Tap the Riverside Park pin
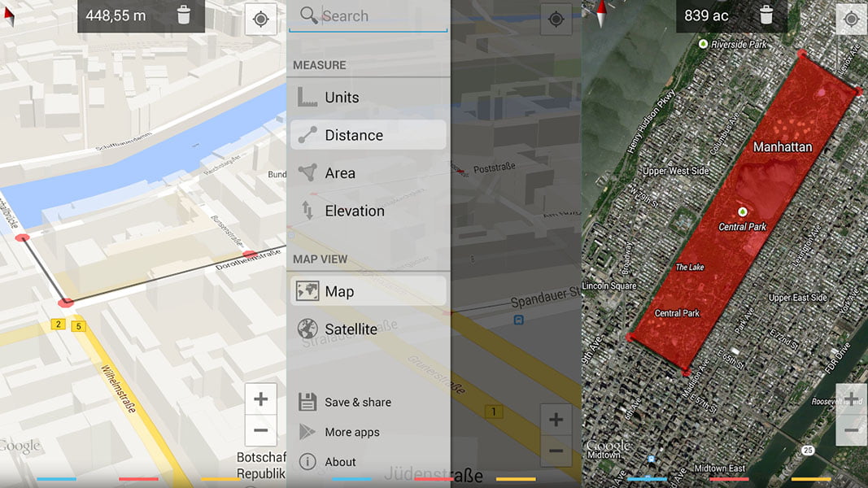This screenshot has width=868, height=488. click(703, 44)
